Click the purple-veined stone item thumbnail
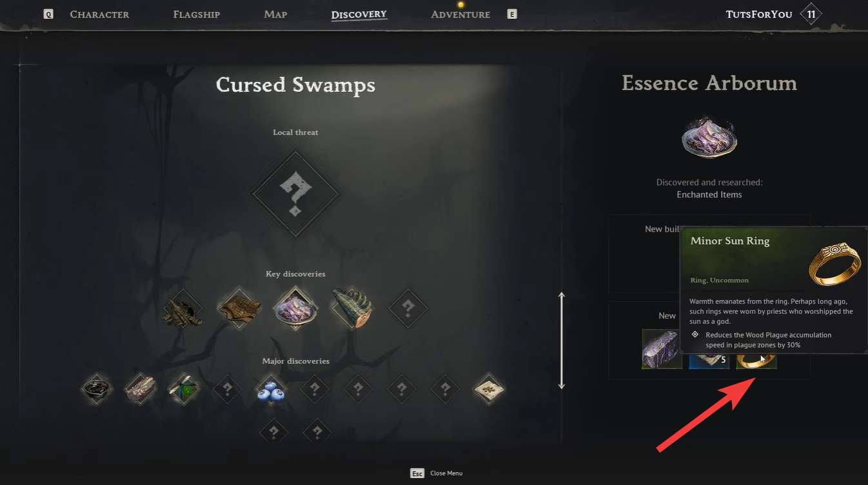 [662, 349]
